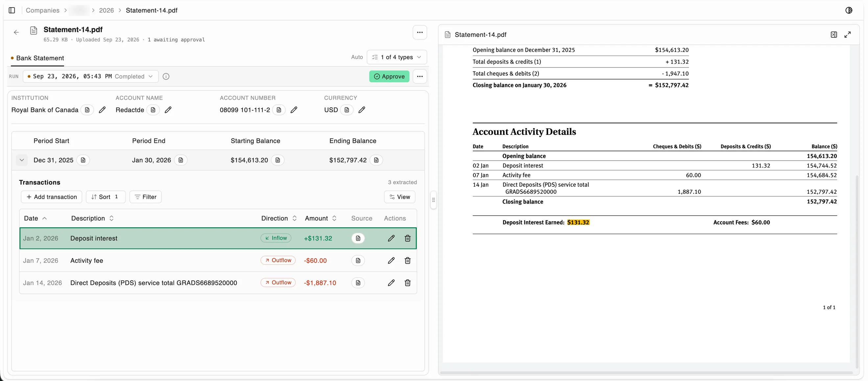
Task: Open source of Activity fee transaction
Action: pyautogui.click(x=358, y=261)
